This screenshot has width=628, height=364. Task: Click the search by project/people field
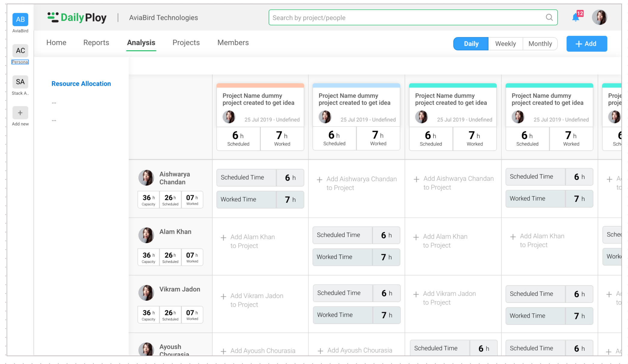(406, 18)
